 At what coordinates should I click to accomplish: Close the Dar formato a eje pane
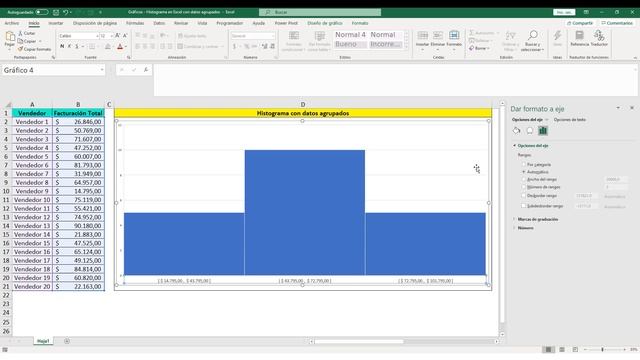click(x=632, y=108)
